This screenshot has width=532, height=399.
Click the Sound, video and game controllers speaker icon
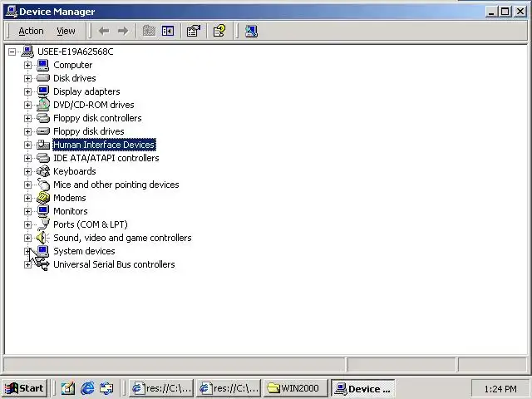(x=43, y=238)
